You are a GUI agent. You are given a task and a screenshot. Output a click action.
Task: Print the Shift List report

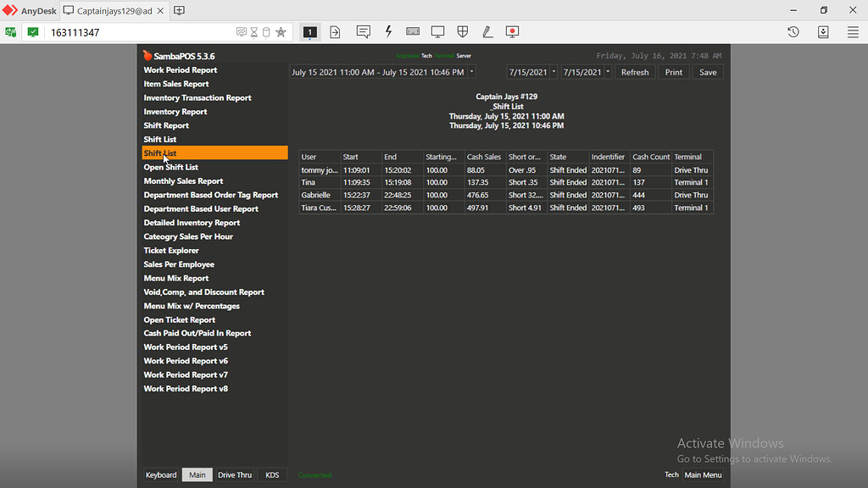pyautogui.click(x=673, y=72)
